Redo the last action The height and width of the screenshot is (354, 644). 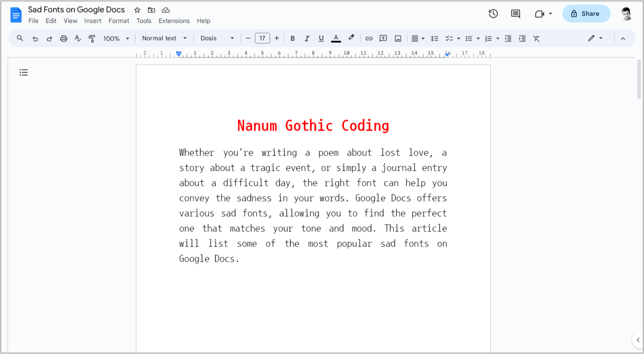pyautogui.click(x=49, y=39)
